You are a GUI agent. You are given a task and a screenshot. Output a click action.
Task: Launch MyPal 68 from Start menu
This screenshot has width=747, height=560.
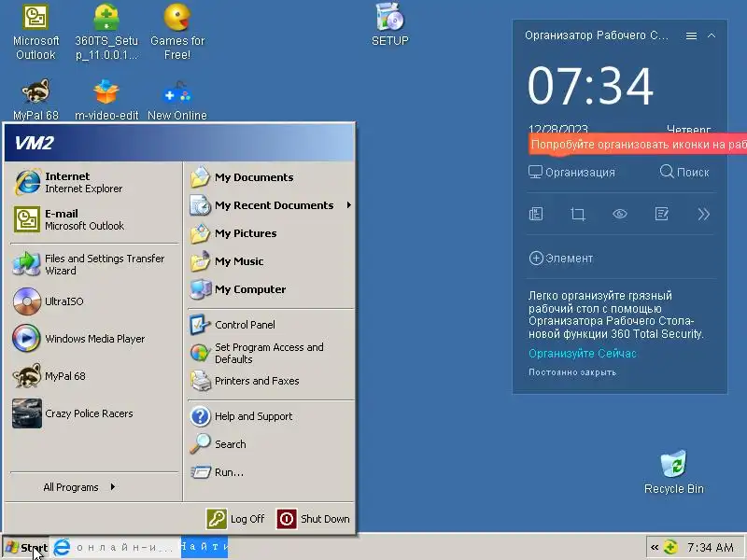pos(93,376)
